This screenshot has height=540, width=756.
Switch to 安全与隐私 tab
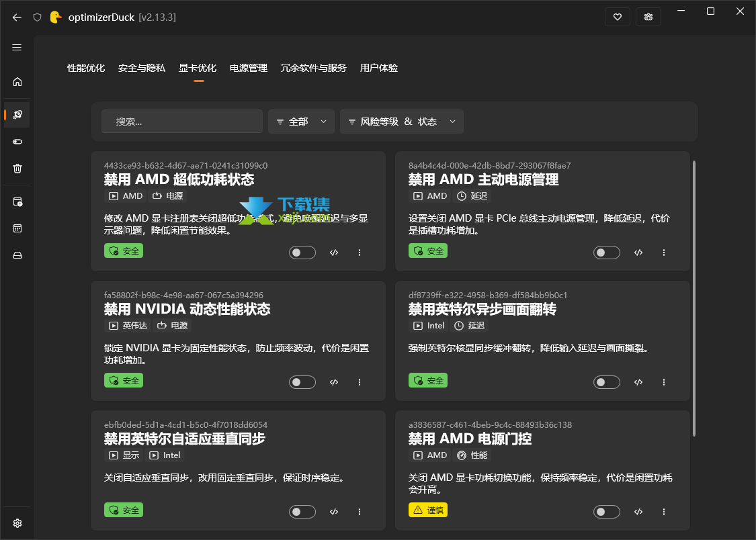click(x=142, y=68)
